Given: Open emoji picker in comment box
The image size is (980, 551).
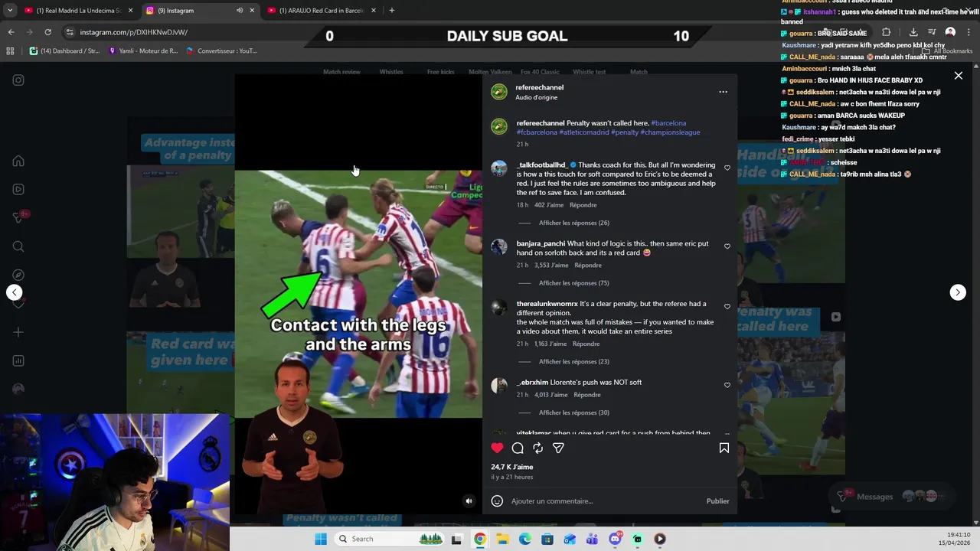Looking at the screenshot, I should pyautogui.click(x=497, y=501).
